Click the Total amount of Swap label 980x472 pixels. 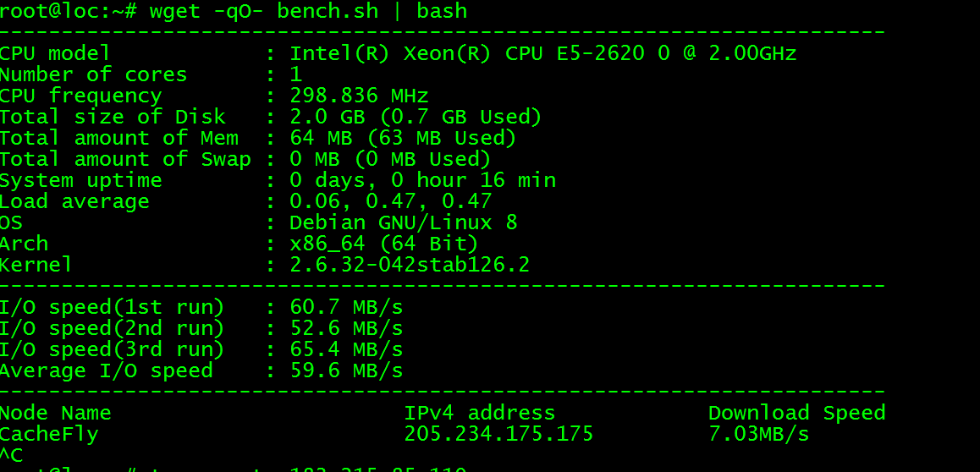point(125,159)
